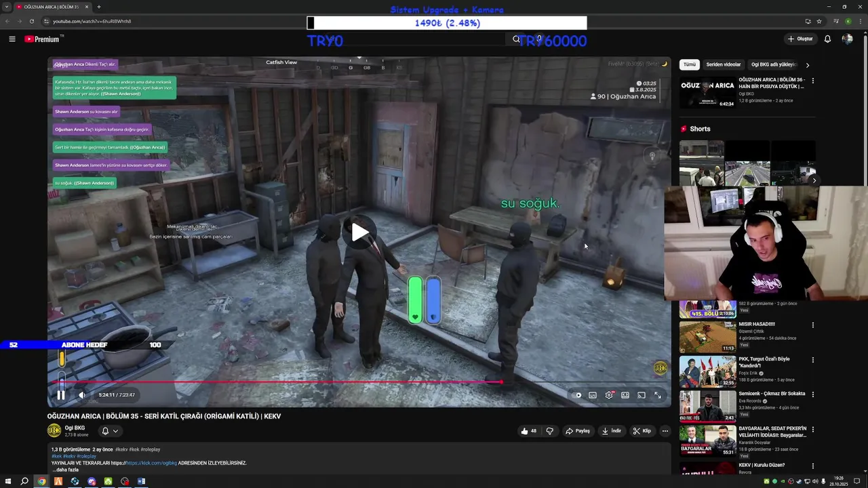This screenshot has width=868, height=488.
Task: Bookmark this page with the star icon
Action: [819, 21]
